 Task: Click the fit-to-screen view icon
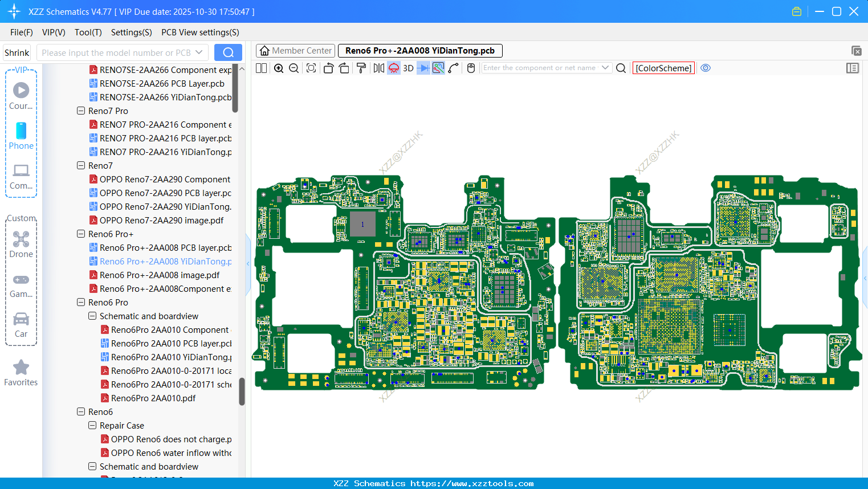click(311, 68)
